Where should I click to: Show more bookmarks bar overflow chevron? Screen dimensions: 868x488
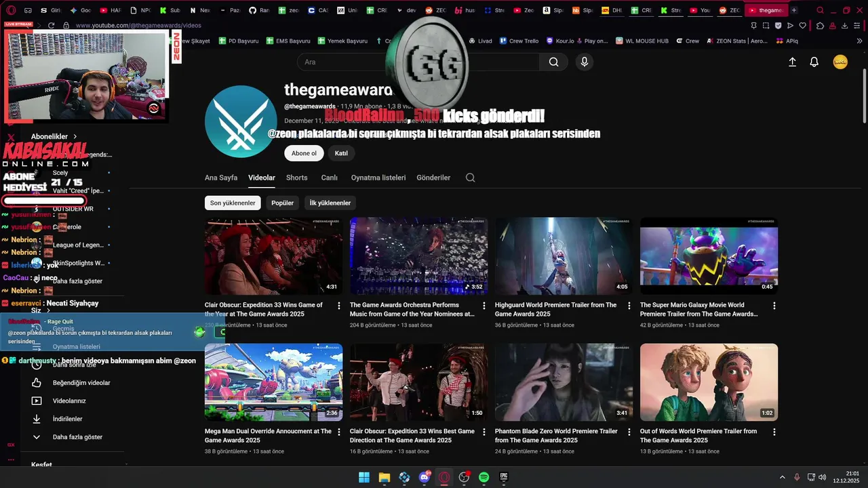[x=859, y=41]
